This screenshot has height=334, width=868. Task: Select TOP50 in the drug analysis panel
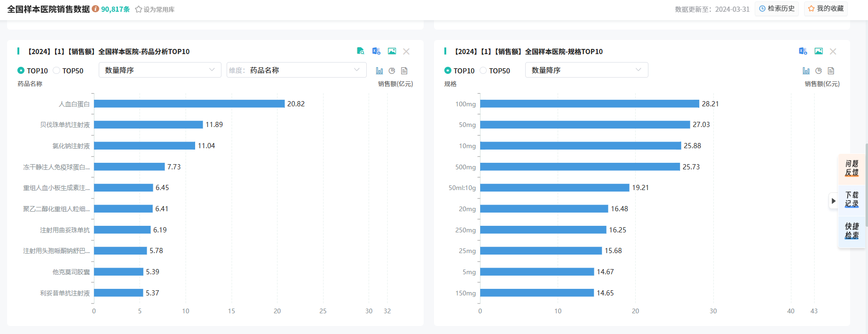pos(57,71)
